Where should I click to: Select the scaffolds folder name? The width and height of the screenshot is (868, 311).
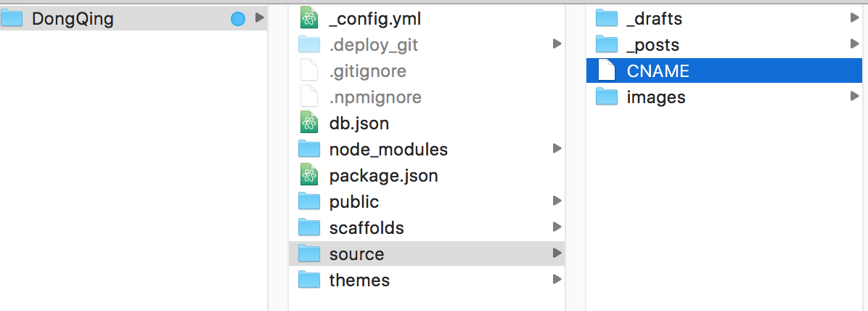[366, 228]
